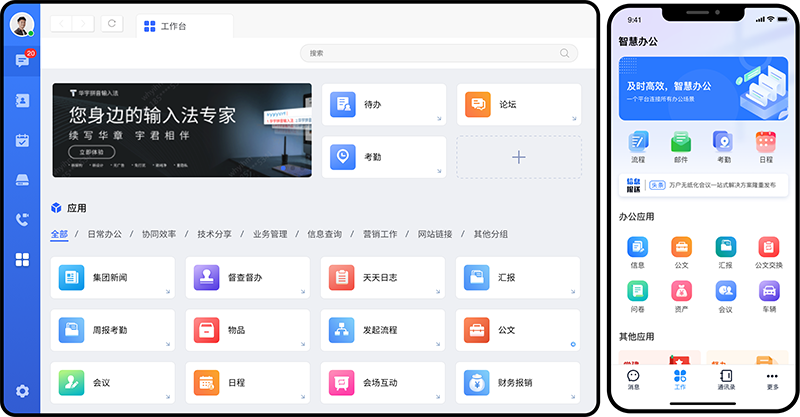Click the refresh button in toolbar
800x417 pixels.
(112, 23)
